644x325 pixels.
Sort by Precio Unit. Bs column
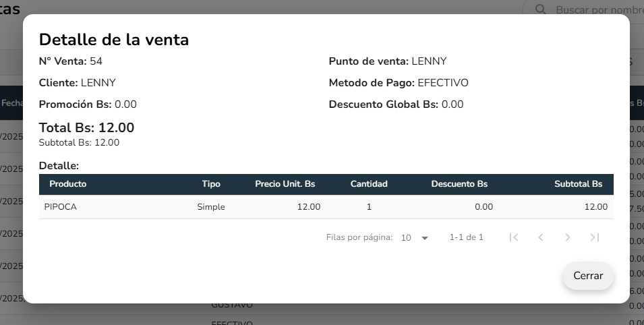285,184
